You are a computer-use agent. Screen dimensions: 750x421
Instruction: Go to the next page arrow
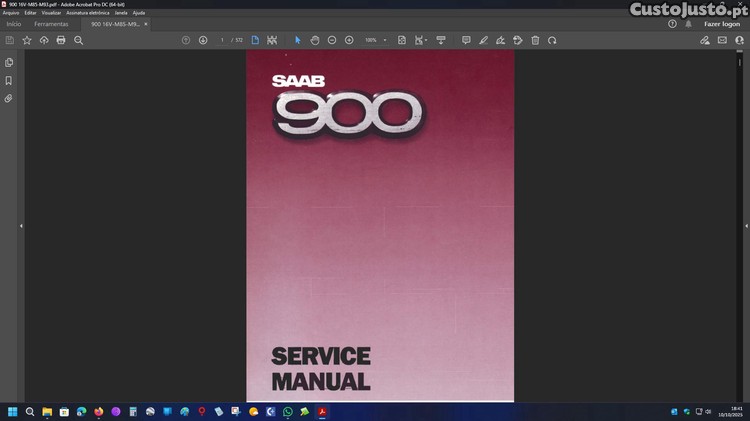tap(203, 40)
